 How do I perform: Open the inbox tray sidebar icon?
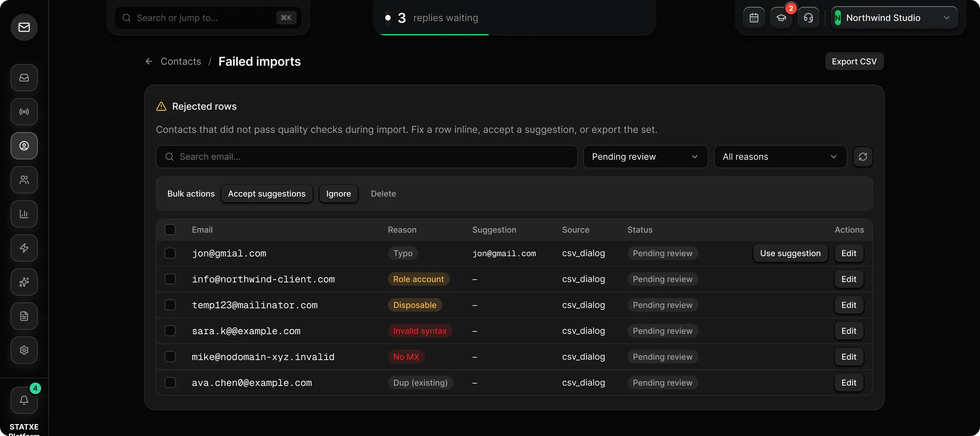point(24,78)
